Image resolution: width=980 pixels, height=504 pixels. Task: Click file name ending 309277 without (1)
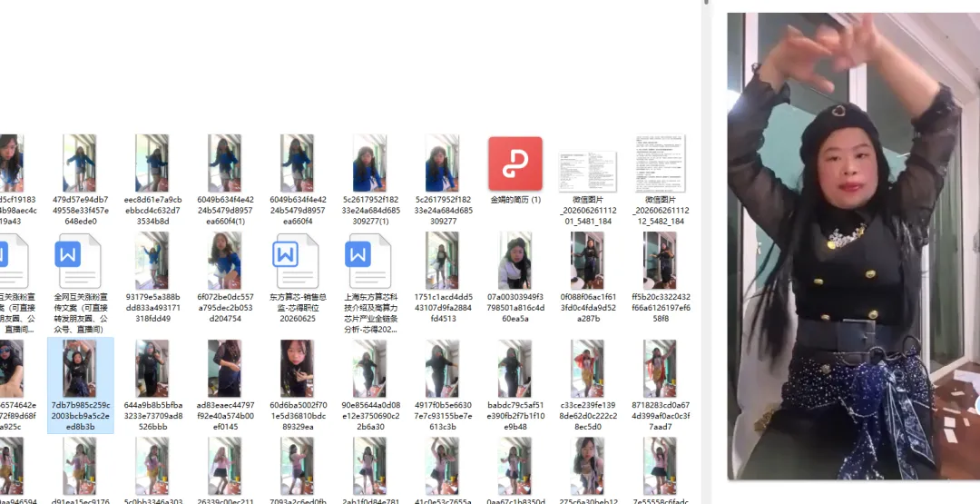(442, 211)
